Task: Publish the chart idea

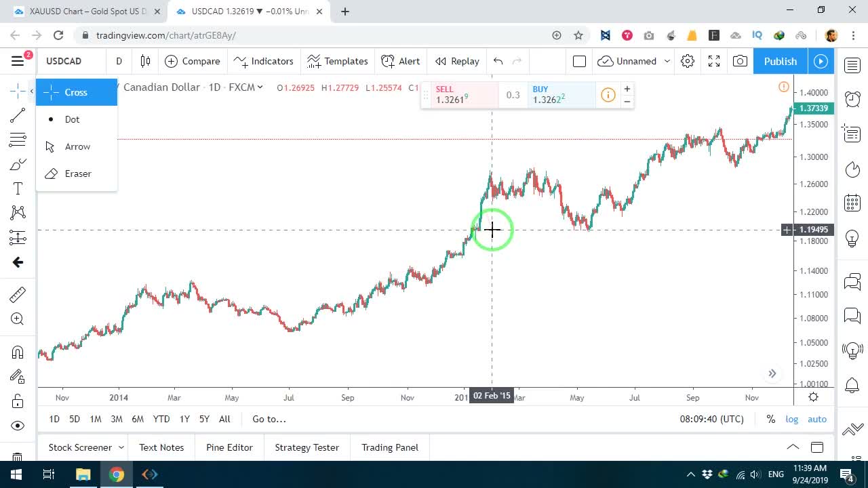Action: pyautogui.click(x=781, y=61)
